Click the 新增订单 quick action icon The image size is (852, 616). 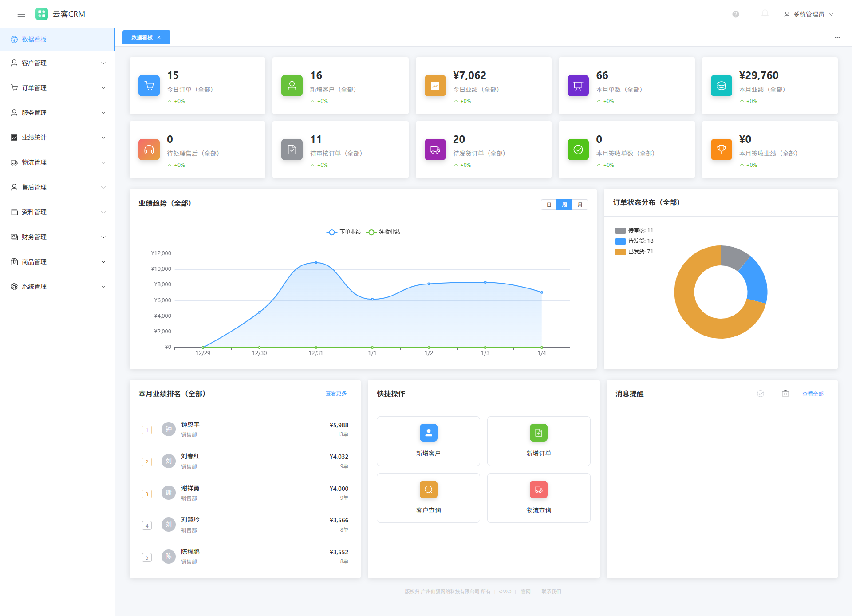[538, 433]
